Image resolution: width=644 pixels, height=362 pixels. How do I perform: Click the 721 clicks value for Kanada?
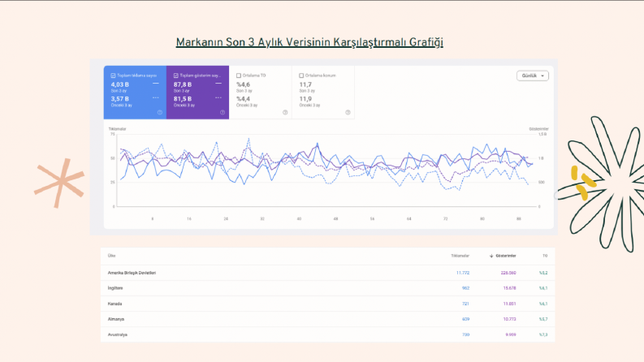[466, 304]
